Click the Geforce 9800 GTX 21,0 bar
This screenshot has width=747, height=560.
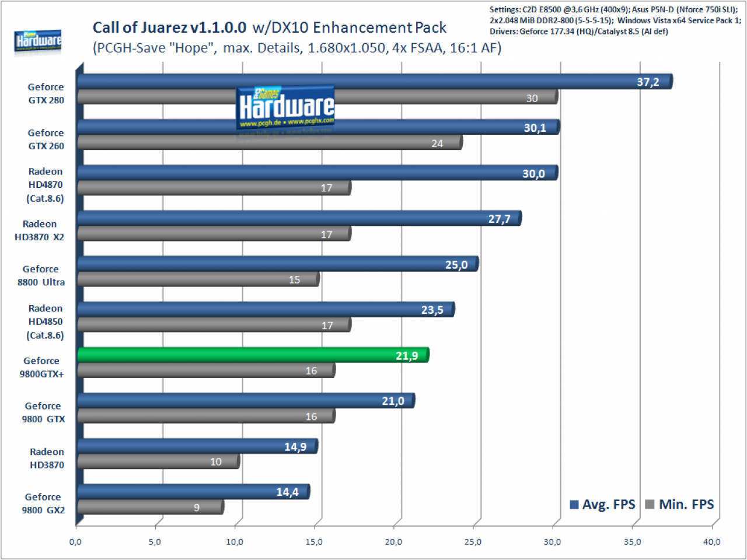coord(246,400)
